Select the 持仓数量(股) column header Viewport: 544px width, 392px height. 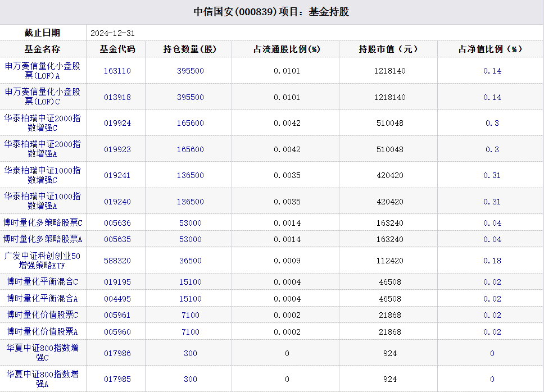tap(190, 49)
